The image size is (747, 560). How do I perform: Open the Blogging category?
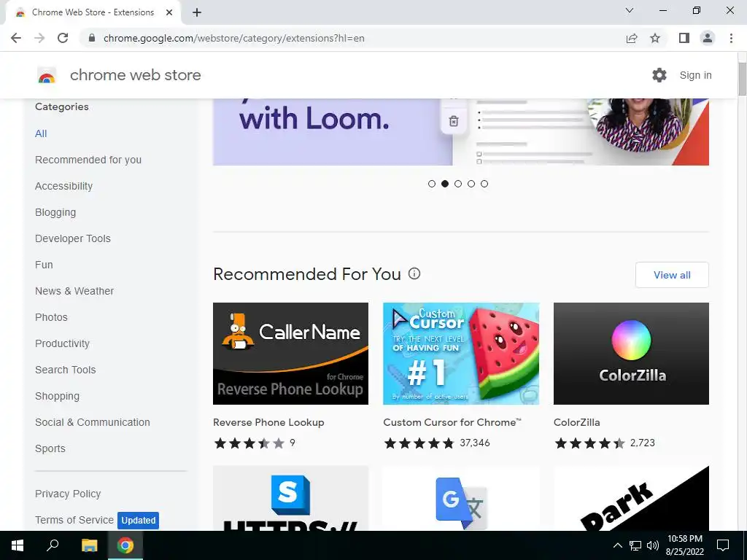click(x=55, y=212)
